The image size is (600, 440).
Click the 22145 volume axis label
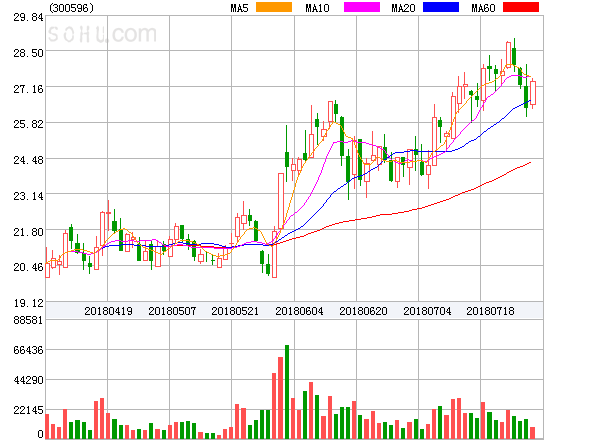pyautogui.click(x=28, y=411)
